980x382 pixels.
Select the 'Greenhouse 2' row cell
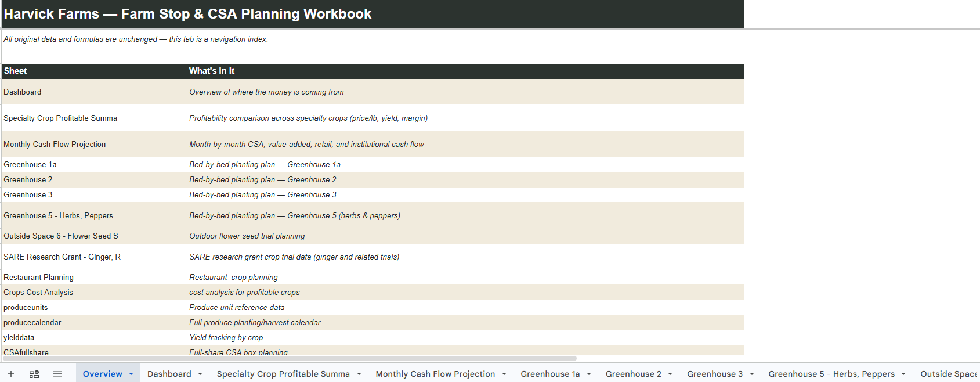[94, 180]
